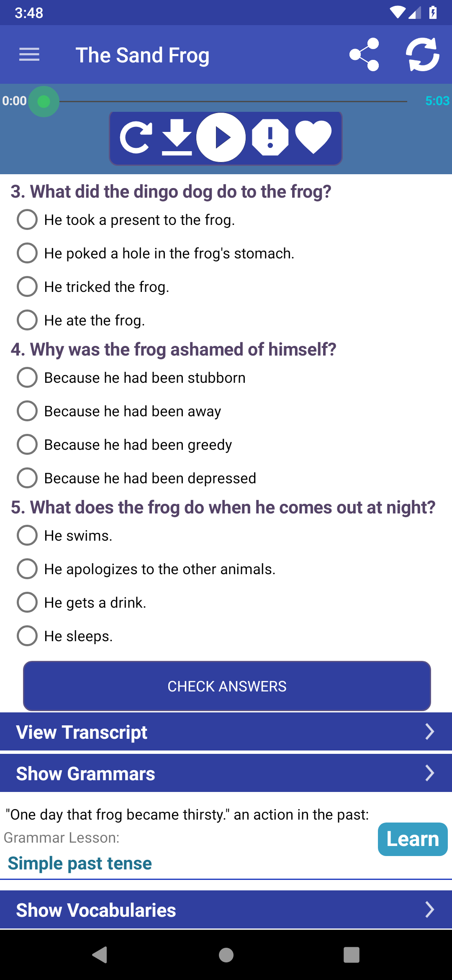Select 'He tricked the frog.' answer
Screen dimensions: 452x980
[93, 287]
